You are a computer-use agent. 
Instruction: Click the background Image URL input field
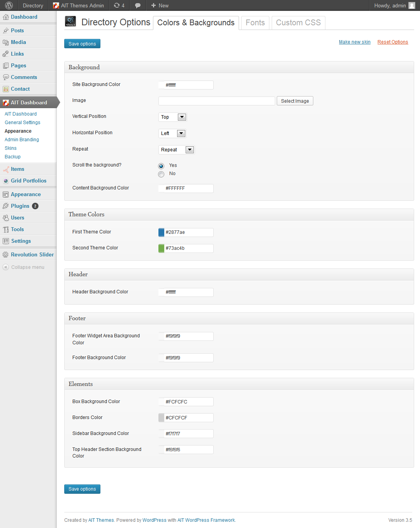click(216, 101)
